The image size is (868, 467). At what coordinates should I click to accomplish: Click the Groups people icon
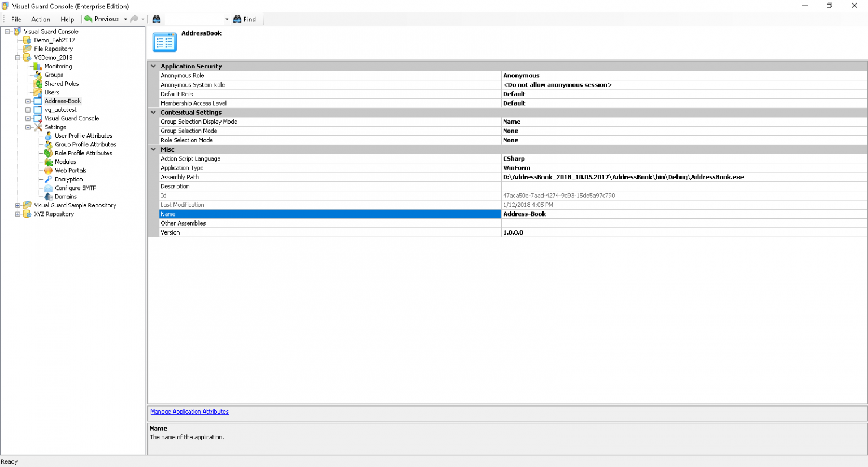38,75
